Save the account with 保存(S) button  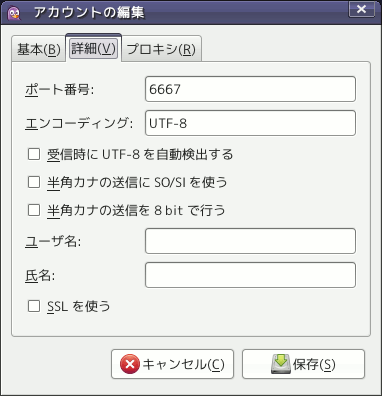(x=303, y=364)
